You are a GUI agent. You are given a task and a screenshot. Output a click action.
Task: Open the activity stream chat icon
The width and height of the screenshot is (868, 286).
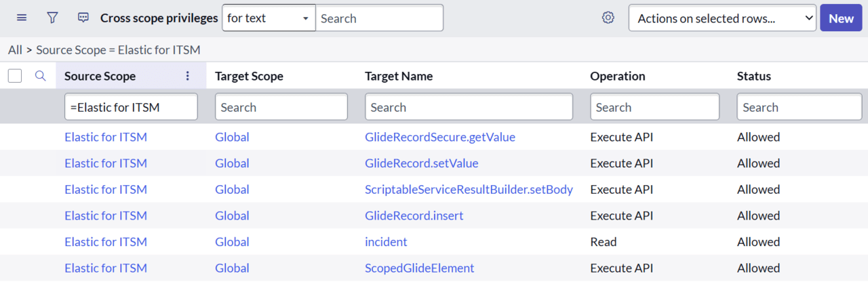83,18
